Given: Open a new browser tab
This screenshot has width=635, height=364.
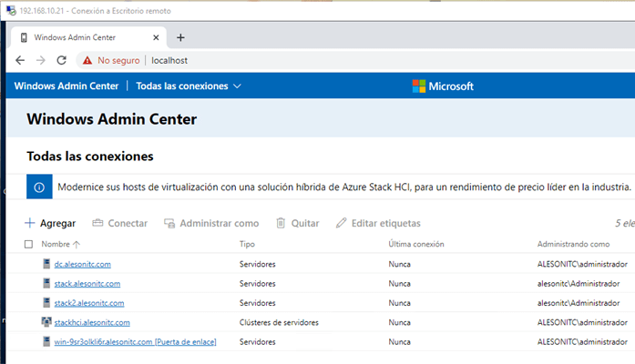Looking at the screenshot, I should [180, 37].
